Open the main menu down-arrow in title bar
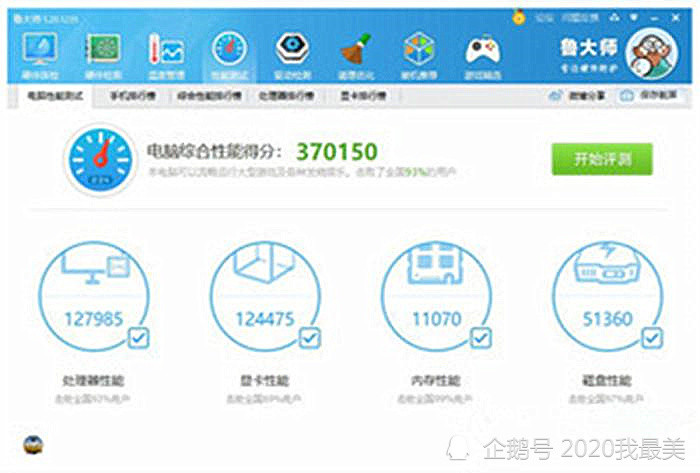 click(634, 17)
